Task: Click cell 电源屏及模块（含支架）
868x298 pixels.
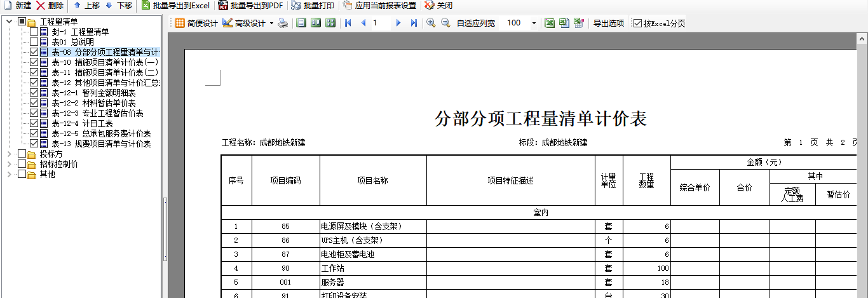Action: tap(373, 226)
